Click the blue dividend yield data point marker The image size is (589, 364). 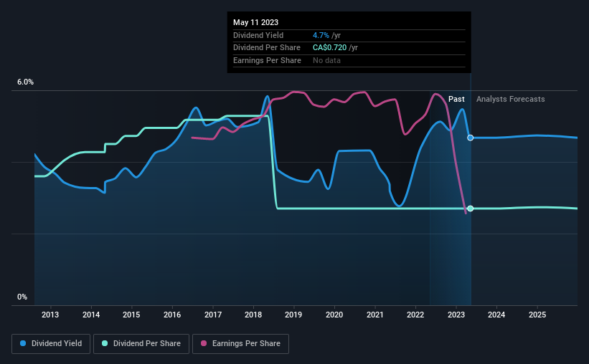pos(471,138)
